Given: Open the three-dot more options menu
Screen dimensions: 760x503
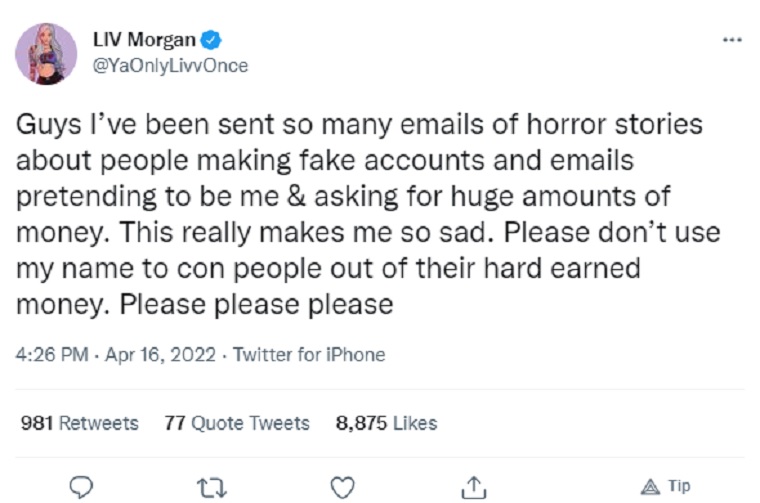Looking at the screenshot, I should coord(732,41).
